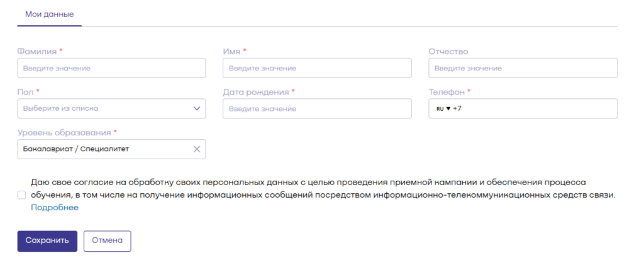
Task: Click the Телефон number field
Action: [523, 108]
